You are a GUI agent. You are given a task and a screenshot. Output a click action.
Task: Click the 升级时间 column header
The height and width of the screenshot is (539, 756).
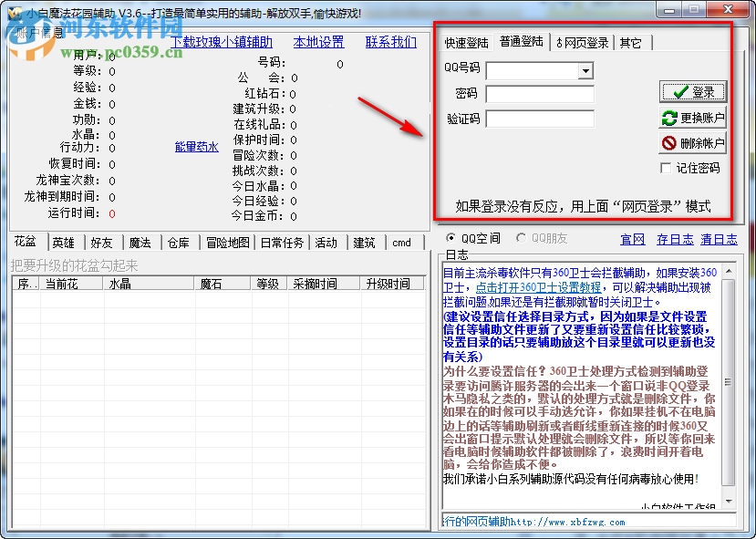pyautogui.click(x=392, y=284)
